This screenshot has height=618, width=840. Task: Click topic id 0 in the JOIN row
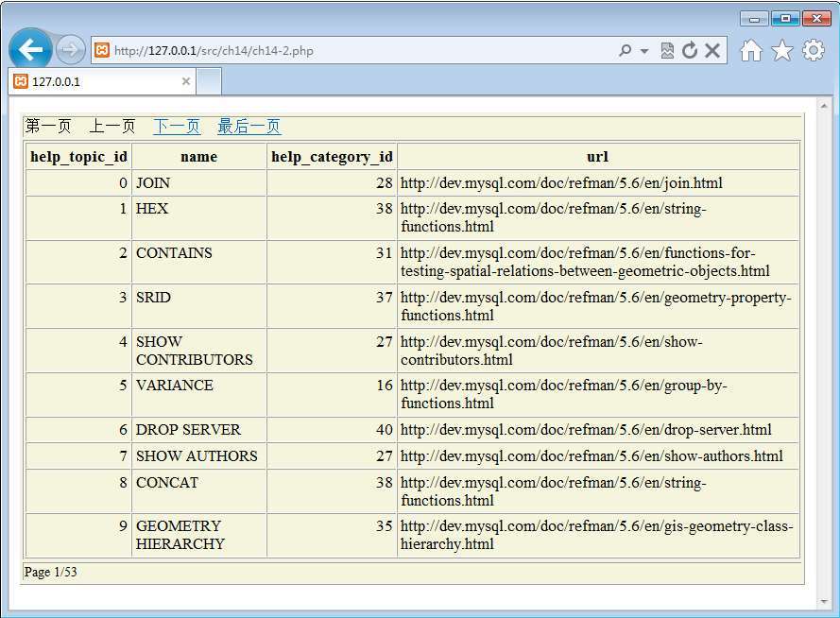tap(123, 183)
